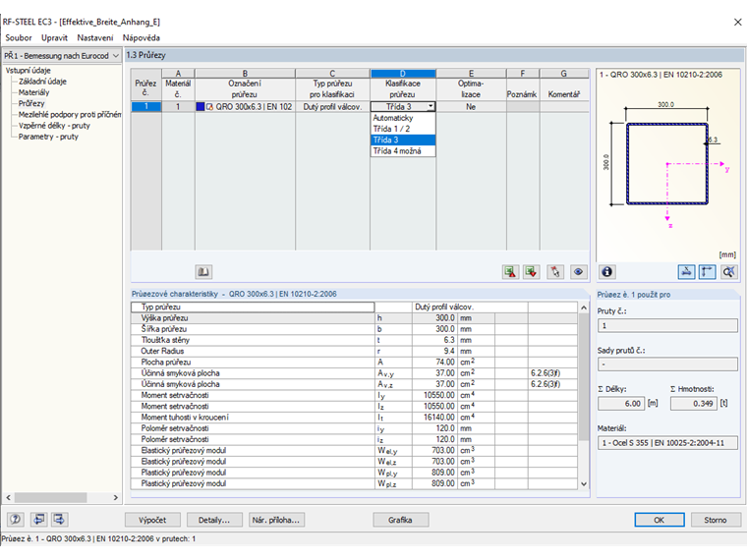Choose Třída 4 možná option
The image size is (747, 560).
coord(403,151)
